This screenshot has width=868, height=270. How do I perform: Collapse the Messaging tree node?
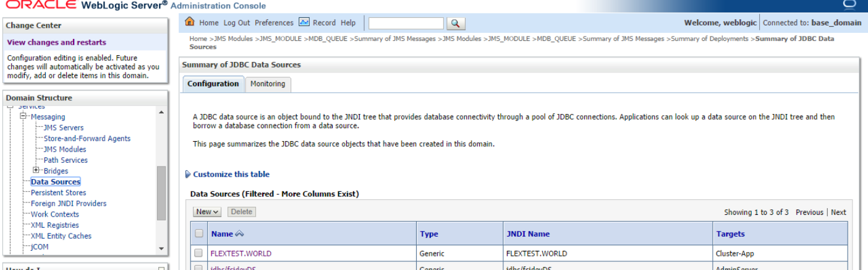[24, 116]
